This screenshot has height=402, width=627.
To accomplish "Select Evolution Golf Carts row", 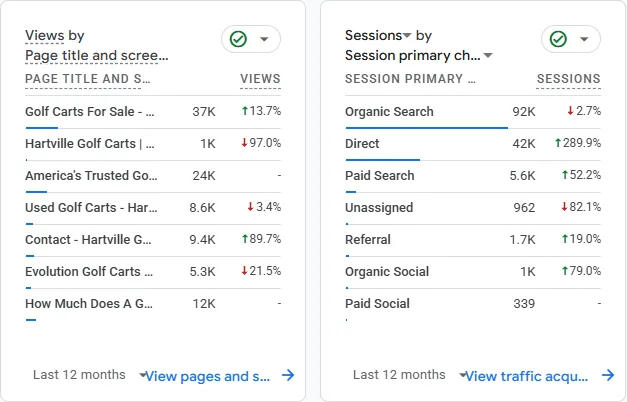I will point(153,272).
